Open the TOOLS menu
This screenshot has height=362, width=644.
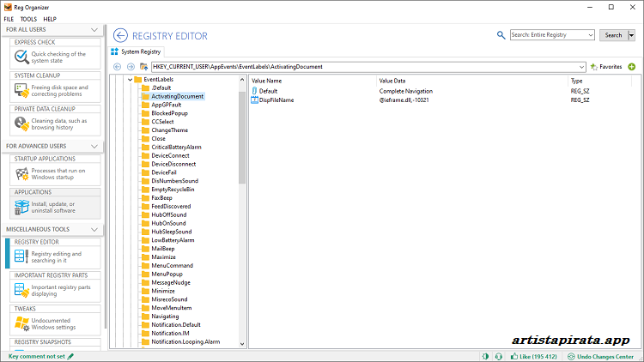pyautogui.click(x=28, y=19)
